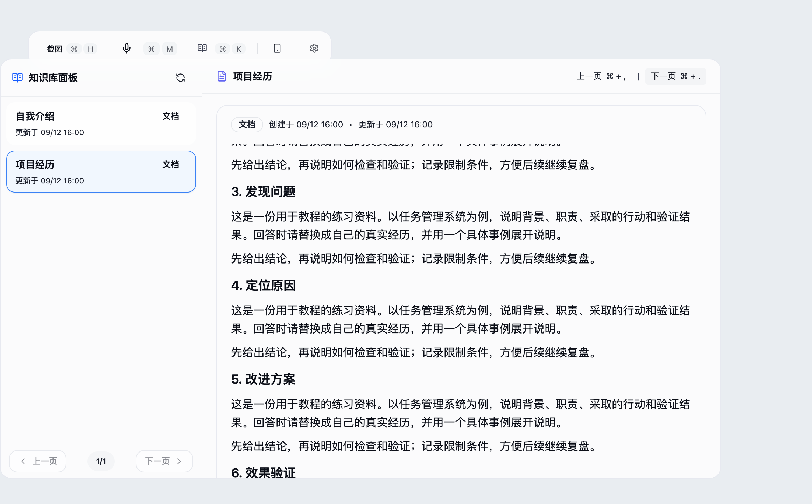Click 更新于 09/12 16:00 in document metadata
Viewport: 812px width, 504px height.
tap(395, 125)
